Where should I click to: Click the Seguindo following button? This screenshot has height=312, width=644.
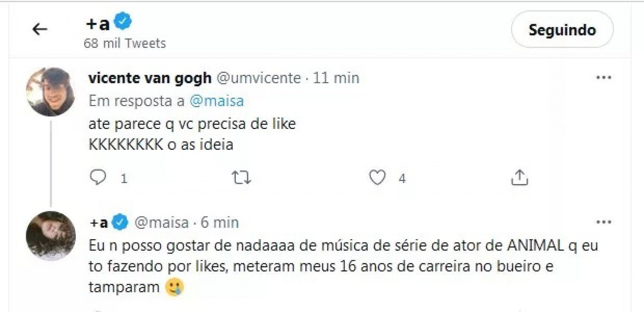[562, 30]
